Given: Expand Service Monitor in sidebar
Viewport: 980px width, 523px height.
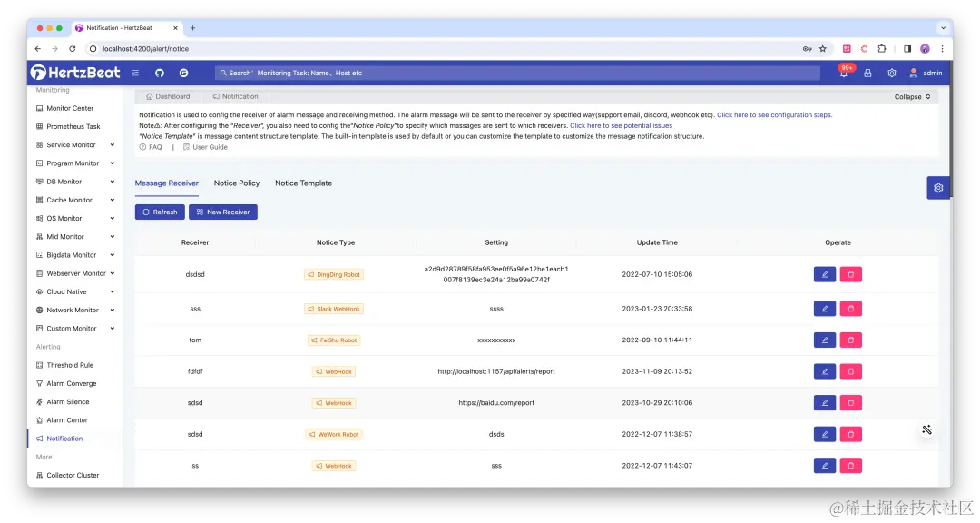Looking at the screenshot, I should click(75, 144).
